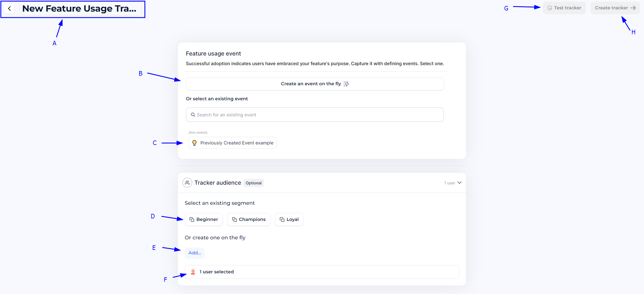Click the lightning icon beside Create an event
Image resolution: width=644 pixels, height=294 pixels.
click(346, 84)
